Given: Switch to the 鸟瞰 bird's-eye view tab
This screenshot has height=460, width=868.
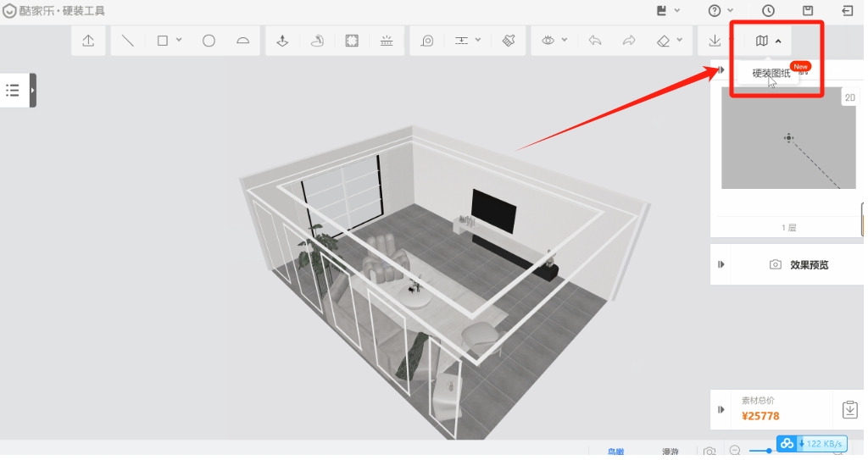Looking at the screenshot, I should click(615, 452).
